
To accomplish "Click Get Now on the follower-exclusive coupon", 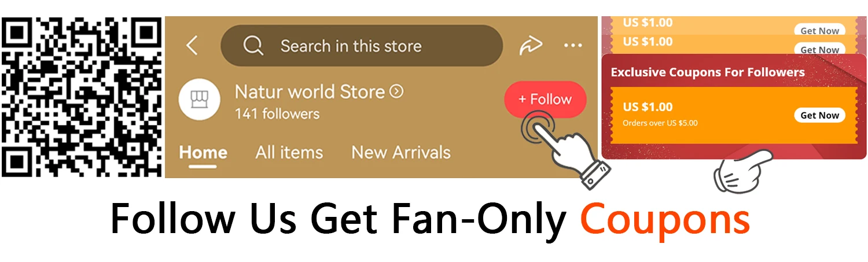I will [819, 115].
